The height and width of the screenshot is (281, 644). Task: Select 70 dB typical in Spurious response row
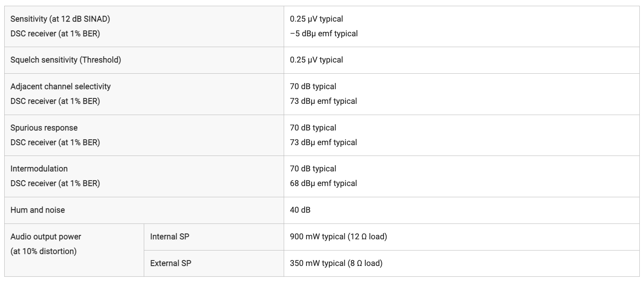point(313,128)
